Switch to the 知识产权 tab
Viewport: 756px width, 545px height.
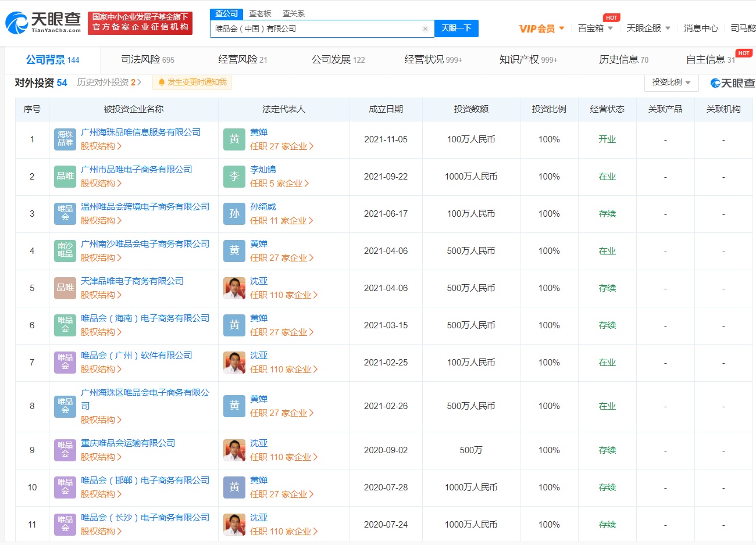[528, 59]
